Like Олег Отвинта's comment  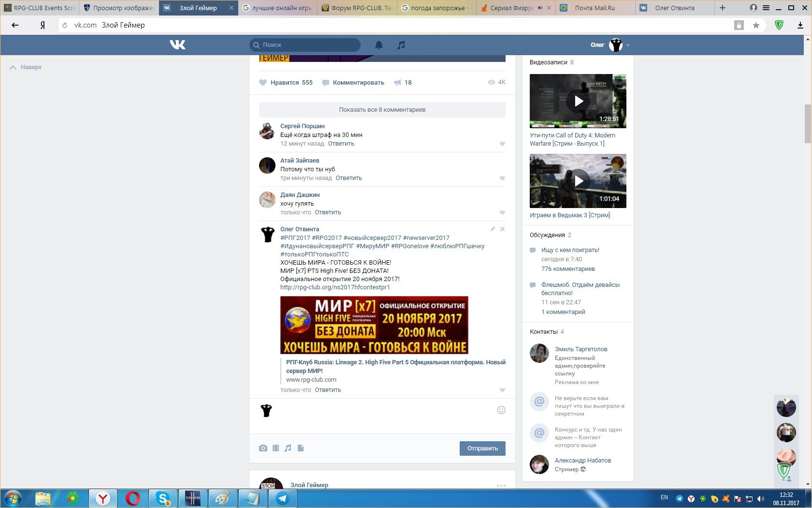(x=502, y=390)
